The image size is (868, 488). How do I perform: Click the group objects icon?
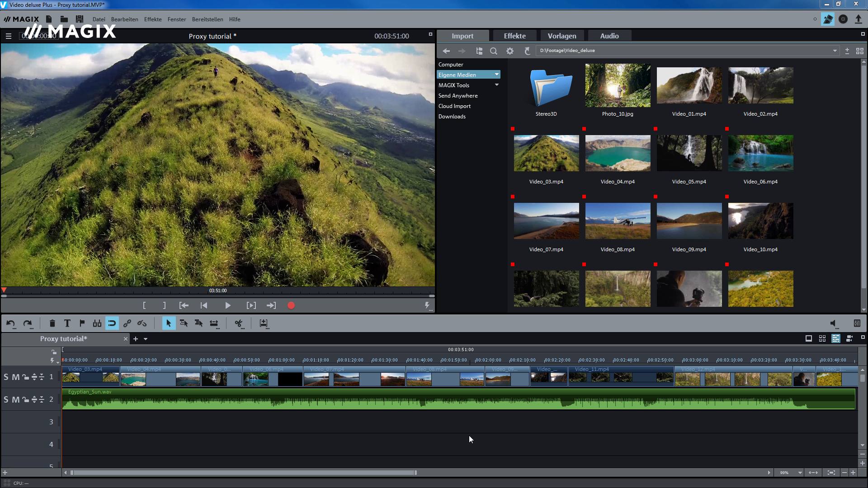click(x=127, y=324)
